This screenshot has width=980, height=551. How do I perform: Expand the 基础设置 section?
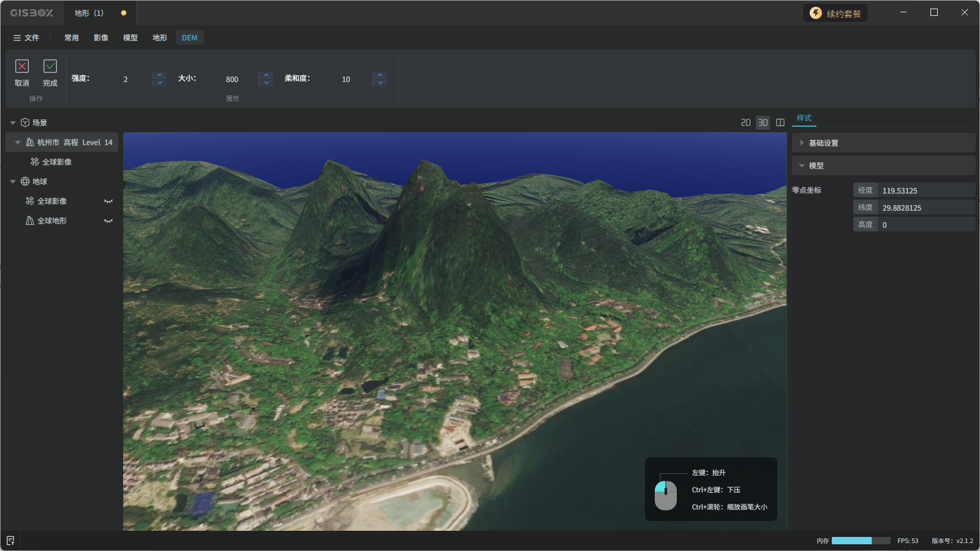pyautogui.click(x=802, y=143)
